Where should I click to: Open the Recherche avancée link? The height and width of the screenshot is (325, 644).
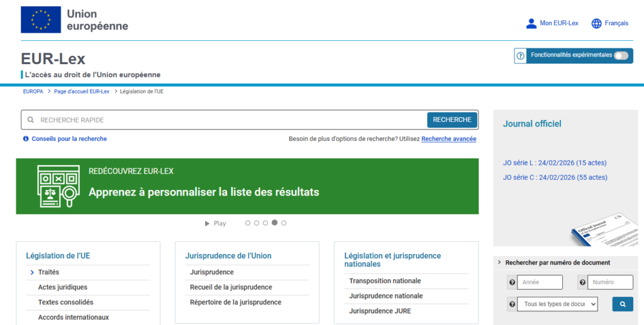448,139
